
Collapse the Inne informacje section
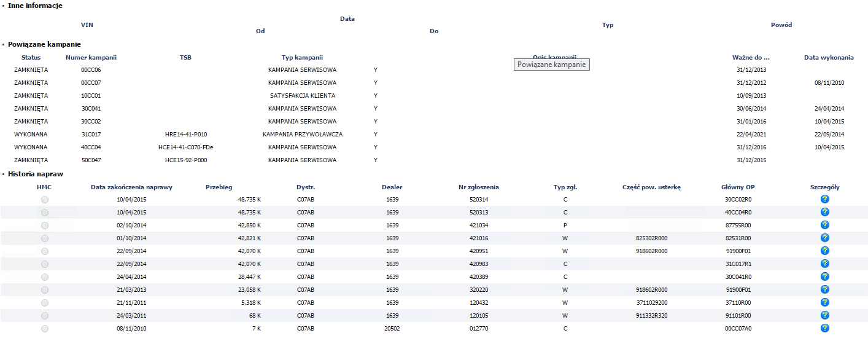(3, 6)
